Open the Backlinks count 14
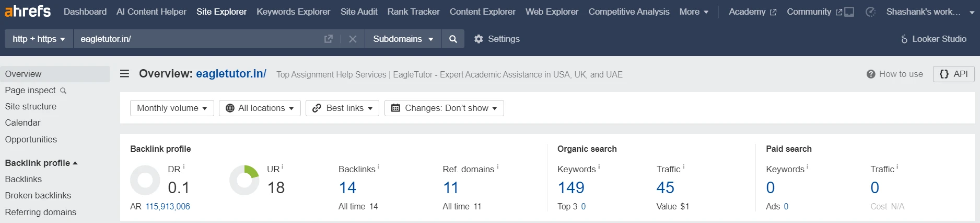 click(347, 187)
